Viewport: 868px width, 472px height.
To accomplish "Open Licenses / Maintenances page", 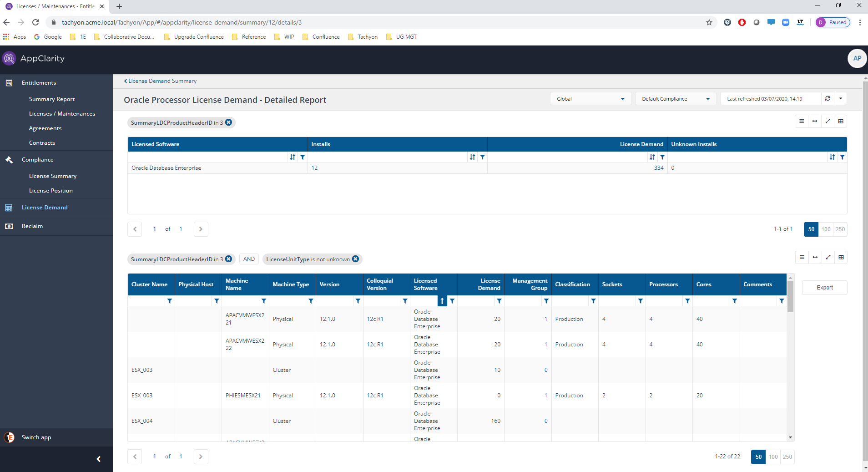I will 62,114.
